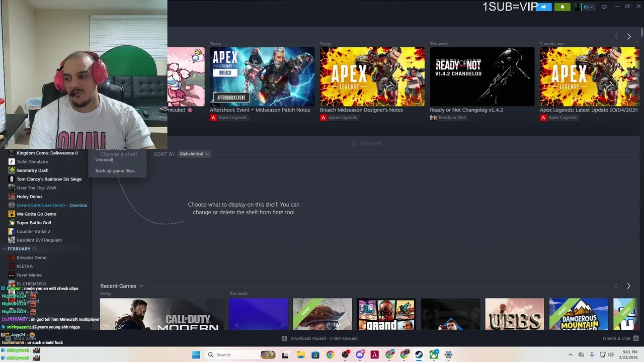Select Uninstall from context menu
The height and width of the screenshot is (362, 644).
pyautogui.click(x=104, y=160)
